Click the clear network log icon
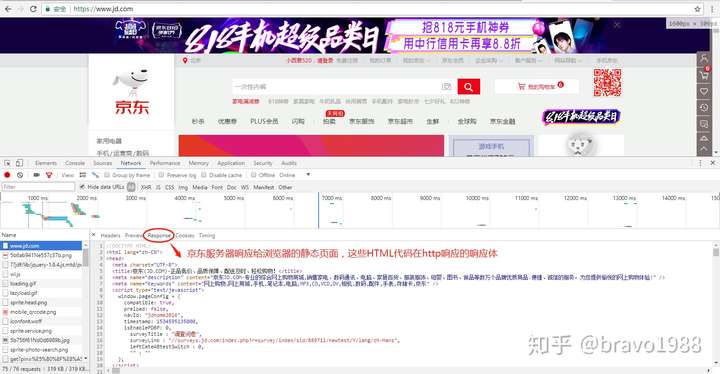The height and width of the screenshot is (374, 720). point(20,175)
